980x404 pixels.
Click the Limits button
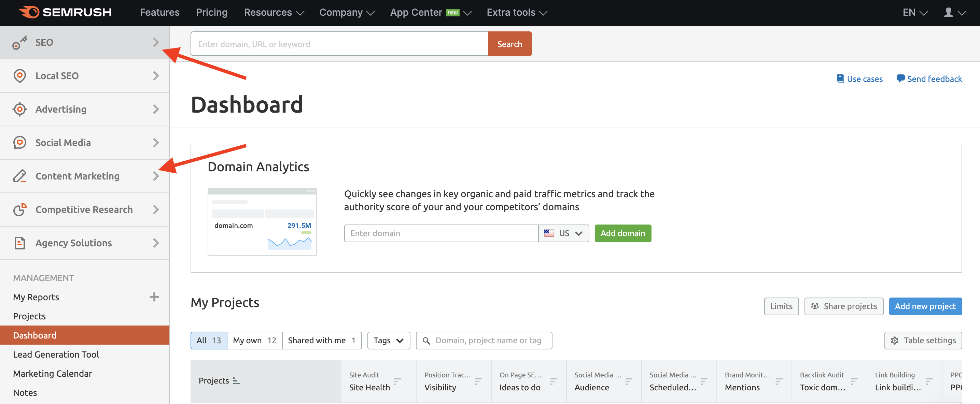click(x=781, y=306)
